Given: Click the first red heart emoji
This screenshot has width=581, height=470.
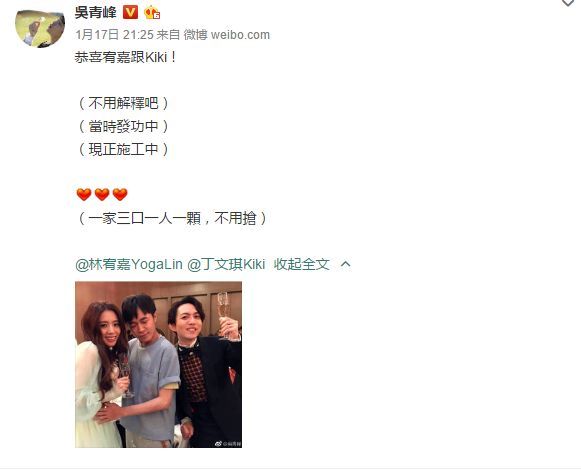Looking at the screenshot, I should 84,195.
